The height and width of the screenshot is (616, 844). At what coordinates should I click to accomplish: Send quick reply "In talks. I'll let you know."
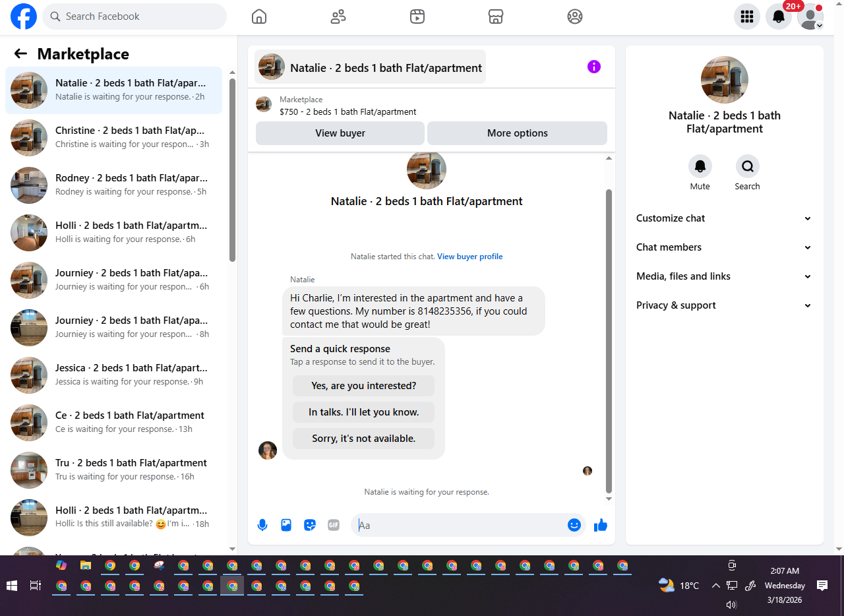pos(364,412)
